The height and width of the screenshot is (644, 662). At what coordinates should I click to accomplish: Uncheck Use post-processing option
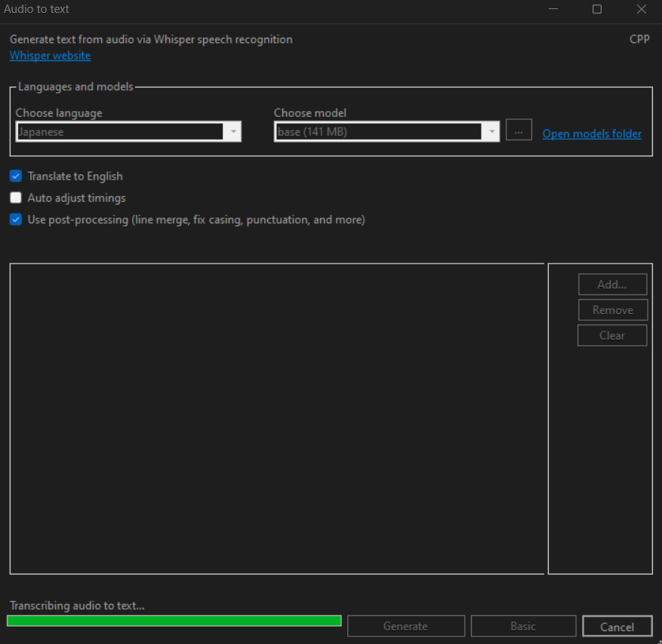(x=15, y=220)
